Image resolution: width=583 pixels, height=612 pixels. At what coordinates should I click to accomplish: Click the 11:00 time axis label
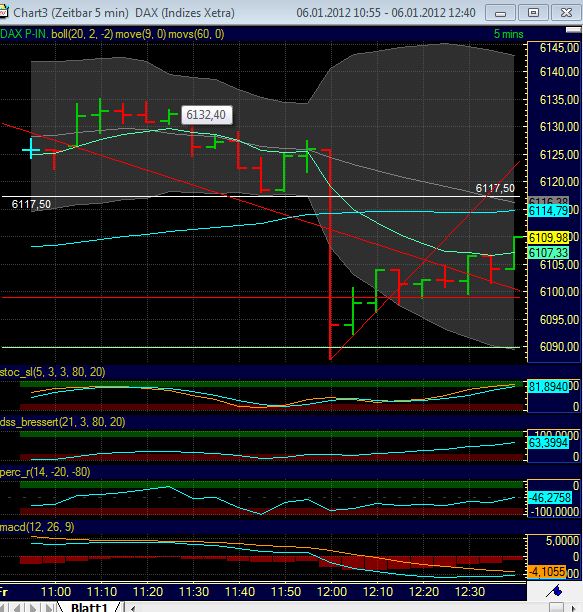pos(56,592)
